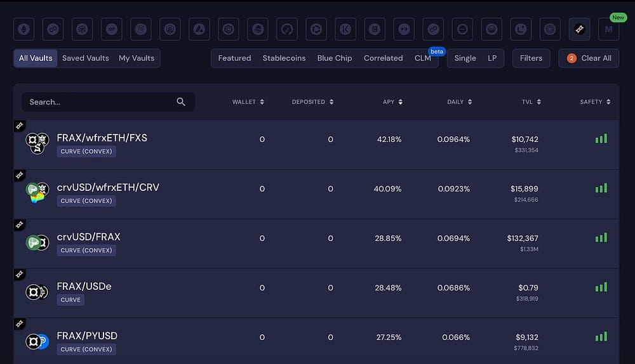The image size is (635, 364).
Task: Click the safety bars for FRAX/PYUSD
Action: [x=601, y=337]
